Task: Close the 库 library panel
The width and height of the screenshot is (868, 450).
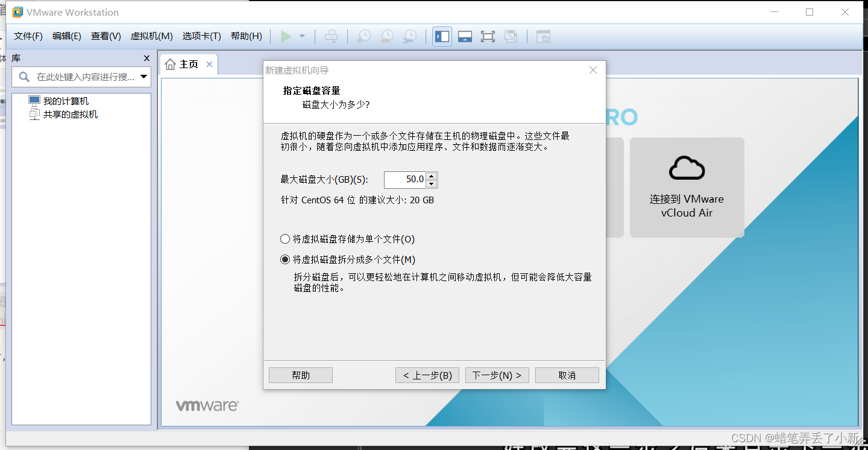Action: coord(146,59)
